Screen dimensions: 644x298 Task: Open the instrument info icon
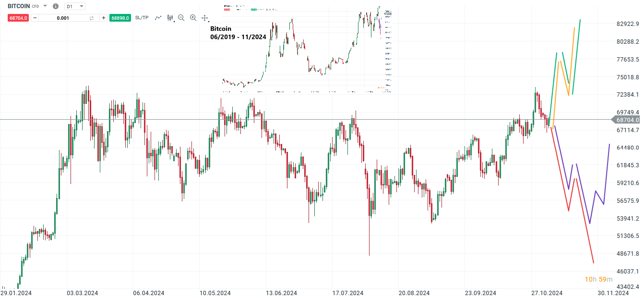[55, 6]
